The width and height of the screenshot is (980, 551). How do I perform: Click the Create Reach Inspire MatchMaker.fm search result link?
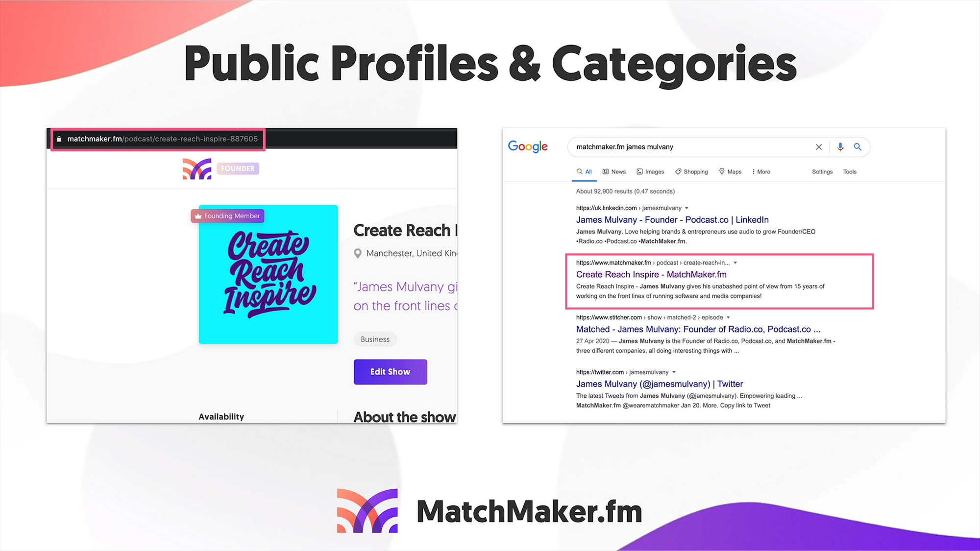[x=651, y=274]
